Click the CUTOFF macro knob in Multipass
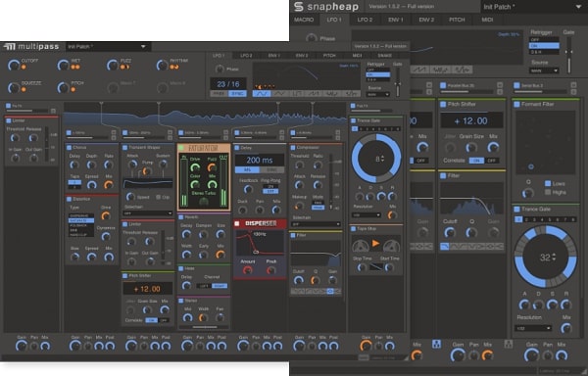Viewport: 588px width, 376px height. pyautogui.click(x=14, y=65)
